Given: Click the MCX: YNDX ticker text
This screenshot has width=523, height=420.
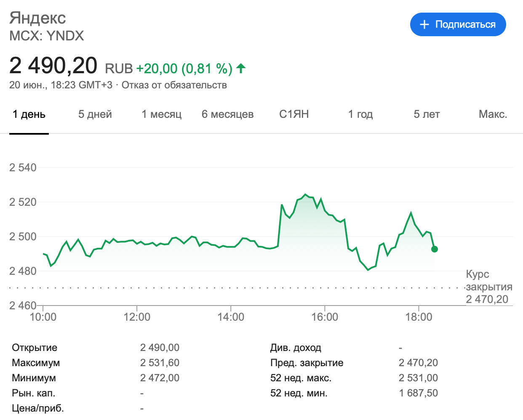Looking at the screenshot, I should point(47,36).
